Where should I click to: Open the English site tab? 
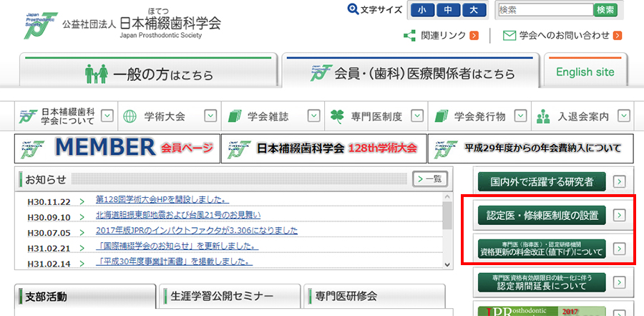pos(585,70)
